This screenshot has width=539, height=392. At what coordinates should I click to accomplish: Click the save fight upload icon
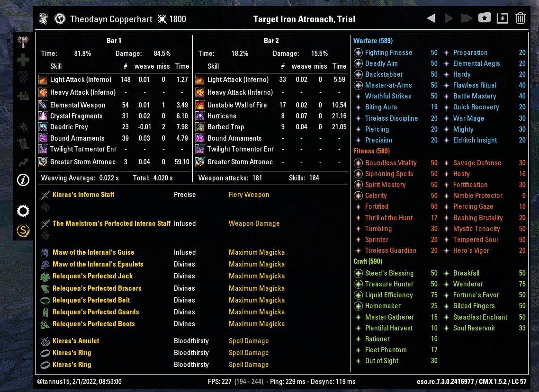tap(485, 18)
